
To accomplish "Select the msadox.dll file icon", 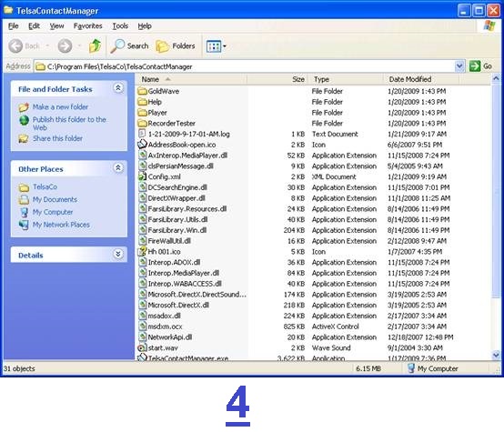I will [x=143, y=316].
